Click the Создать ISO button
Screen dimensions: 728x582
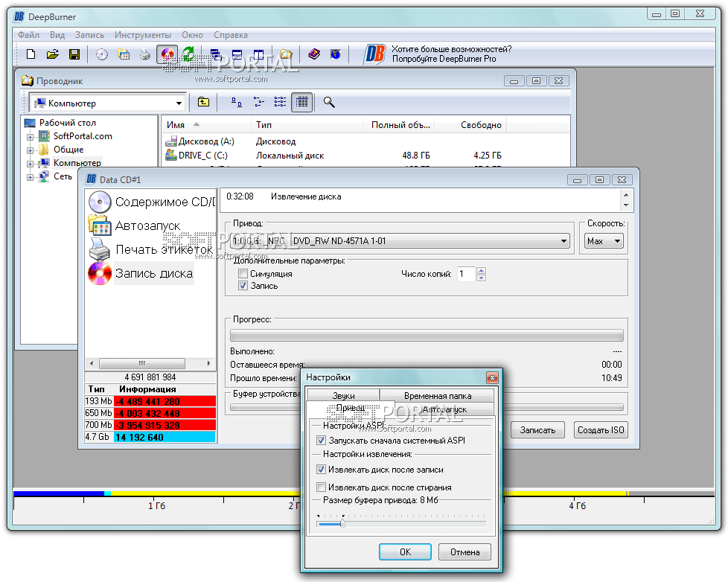(x=601, y=429)
